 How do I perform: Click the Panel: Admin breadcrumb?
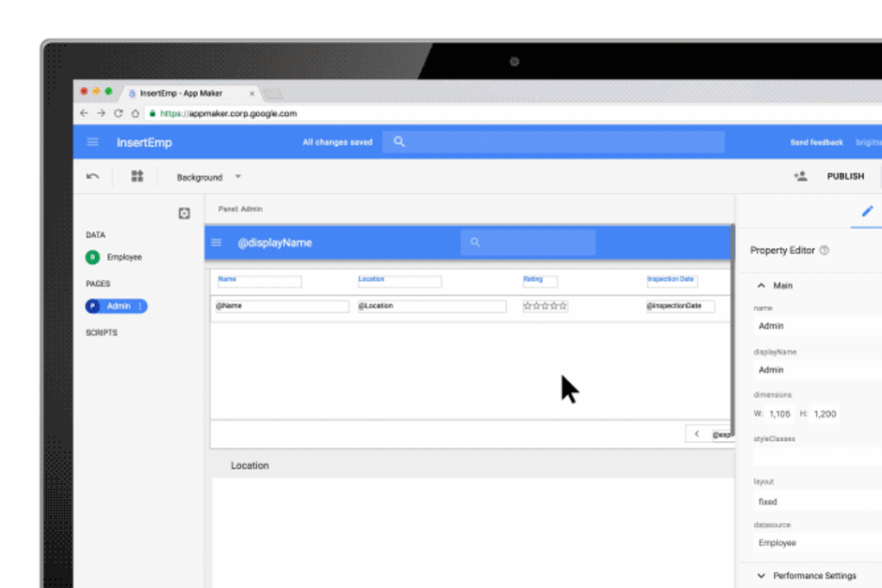[240, 208]
